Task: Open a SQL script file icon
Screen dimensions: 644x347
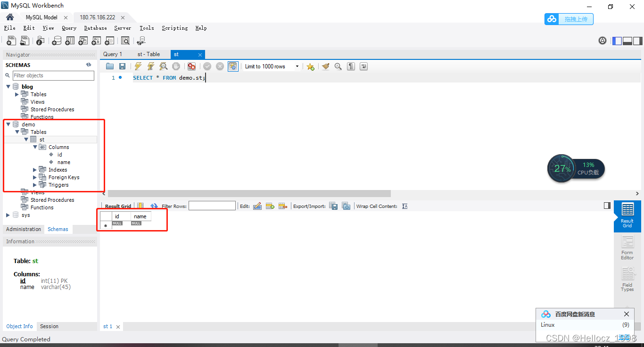Action: [25, 41]
